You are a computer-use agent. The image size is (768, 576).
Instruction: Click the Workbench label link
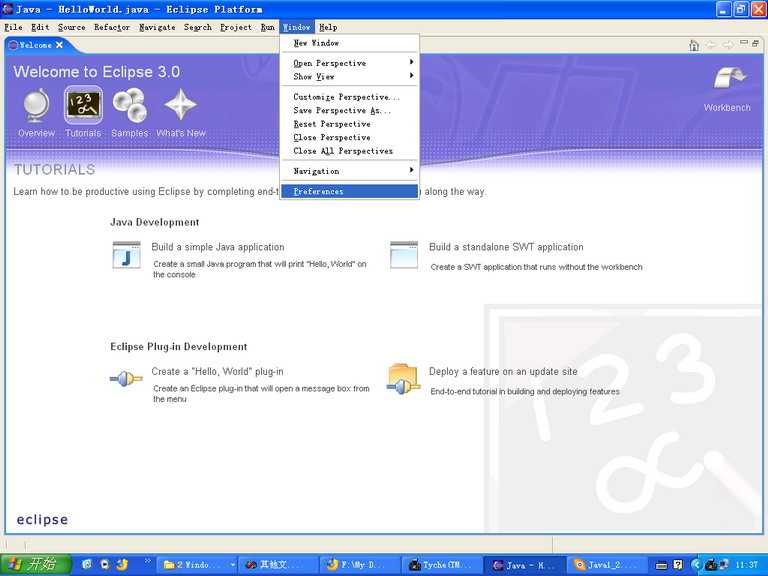click(x=727, y=108)
